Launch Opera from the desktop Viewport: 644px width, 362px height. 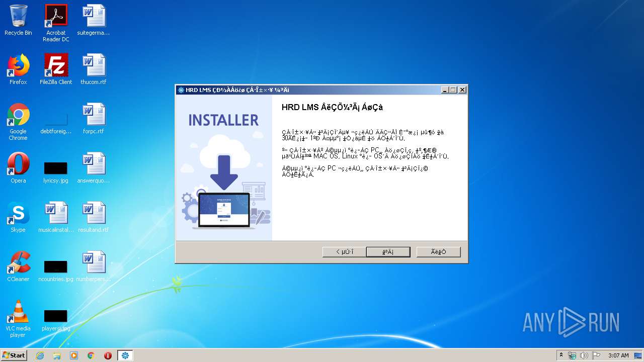[x=18, y=168]
